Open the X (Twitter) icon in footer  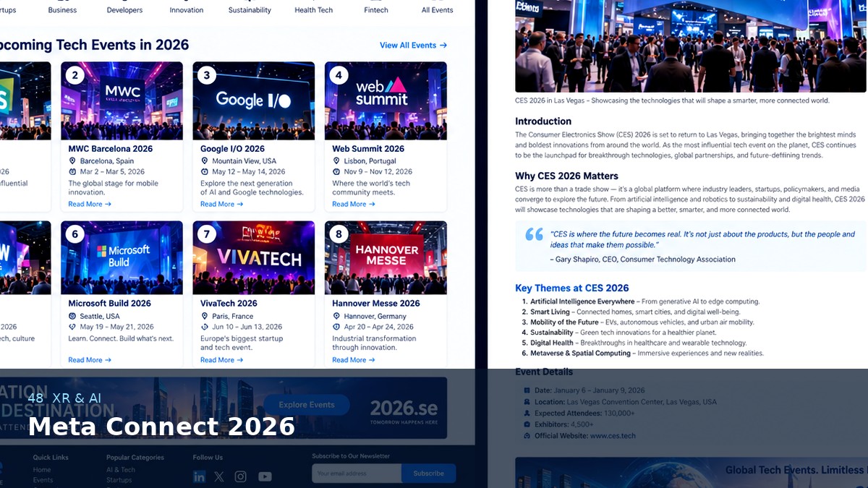tap(219, 476)
